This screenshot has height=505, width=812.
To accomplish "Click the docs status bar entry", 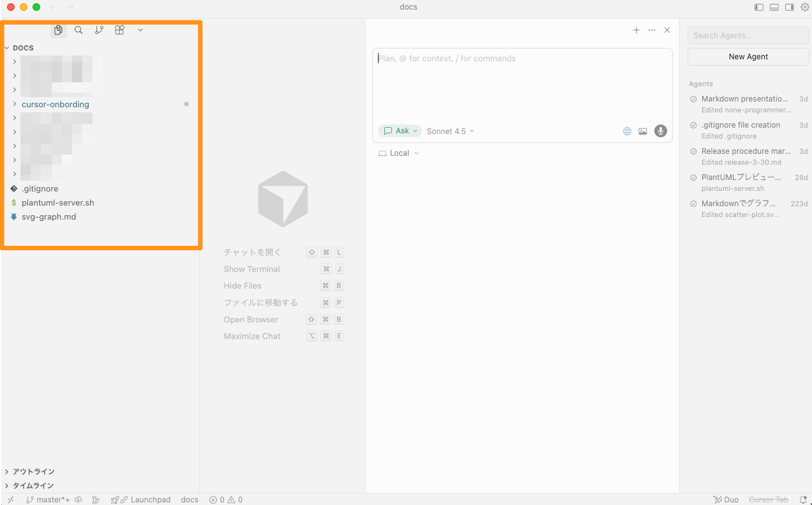I will [190, 500].
